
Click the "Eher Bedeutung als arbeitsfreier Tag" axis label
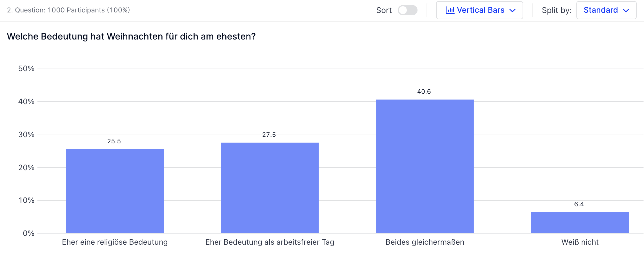270,242
